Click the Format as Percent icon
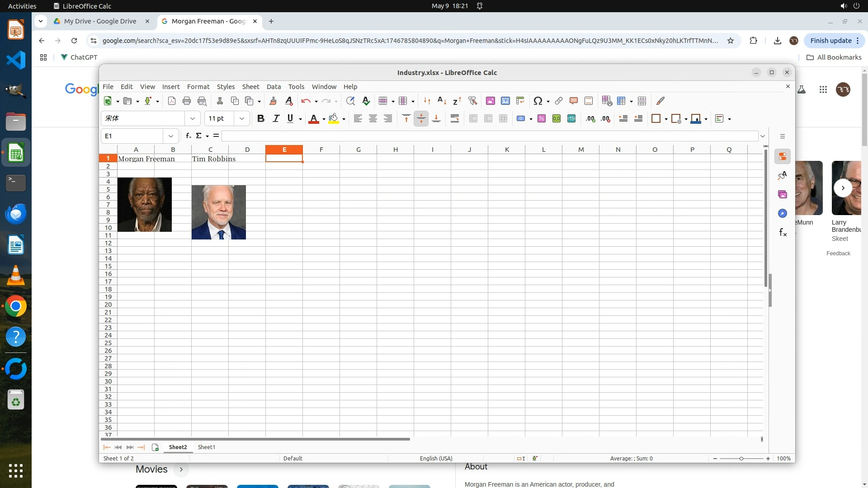Image resolution: width=868 pixels, height=488 pixels. [x=542, y=119]
